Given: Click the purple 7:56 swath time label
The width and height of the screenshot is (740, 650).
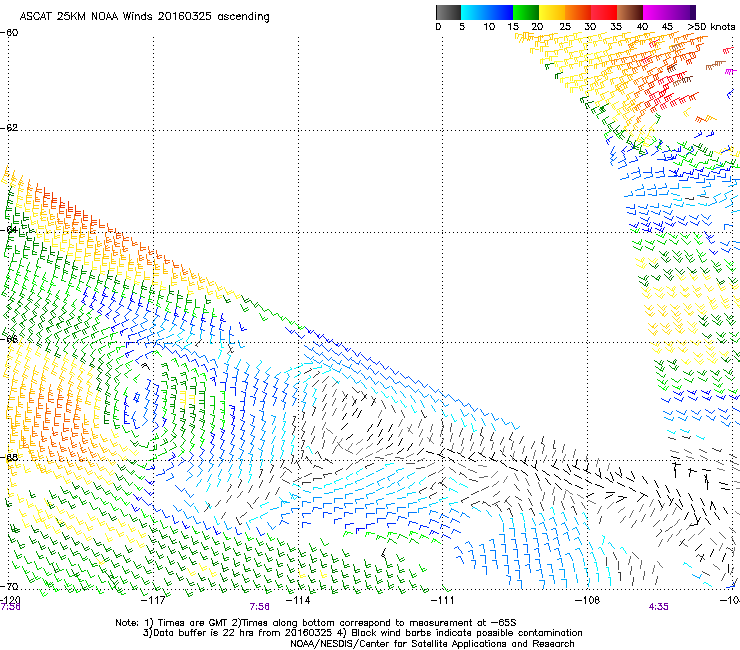Looking at the screenshot, I should (260, 607).
